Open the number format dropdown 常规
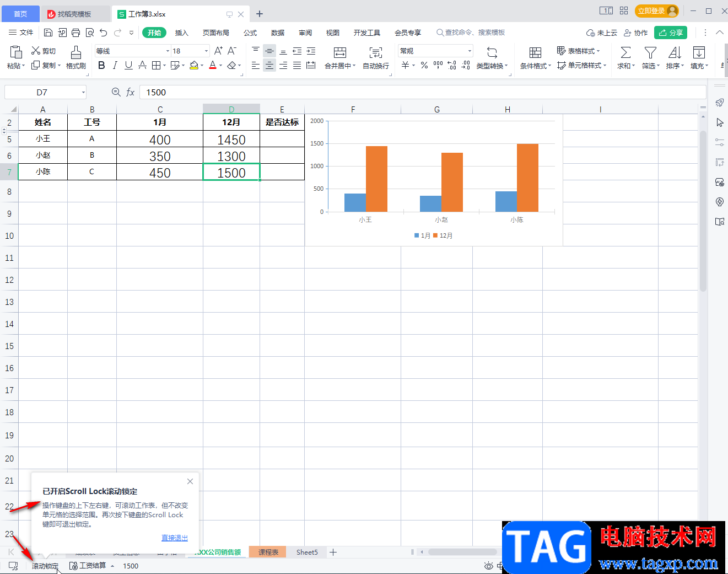This screenshot has width=728, height=574. click(470, 51)
